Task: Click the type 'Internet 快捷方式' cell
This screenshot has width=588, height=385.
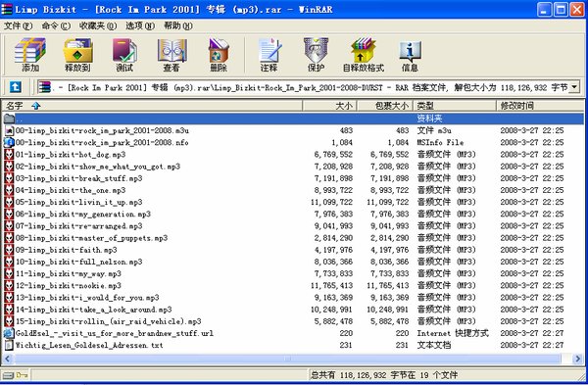Action: 453,333
